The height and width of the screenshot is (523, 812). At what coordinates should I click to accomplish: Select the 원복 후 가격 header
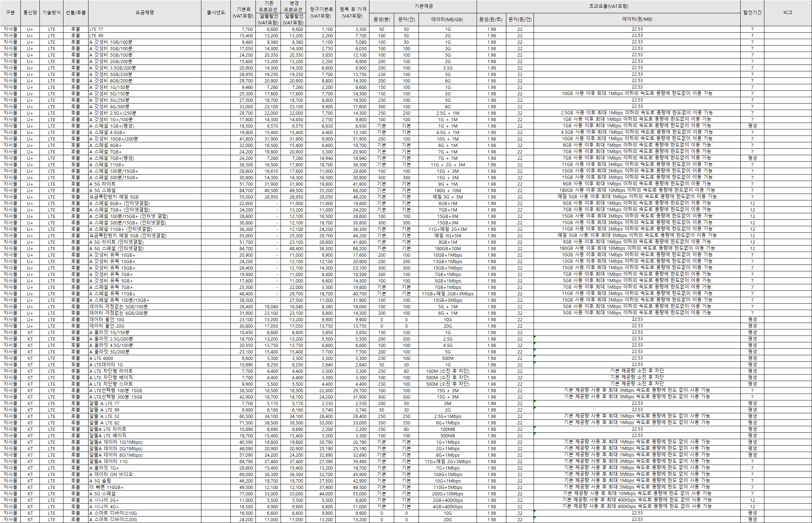click(x=353, y=13)
